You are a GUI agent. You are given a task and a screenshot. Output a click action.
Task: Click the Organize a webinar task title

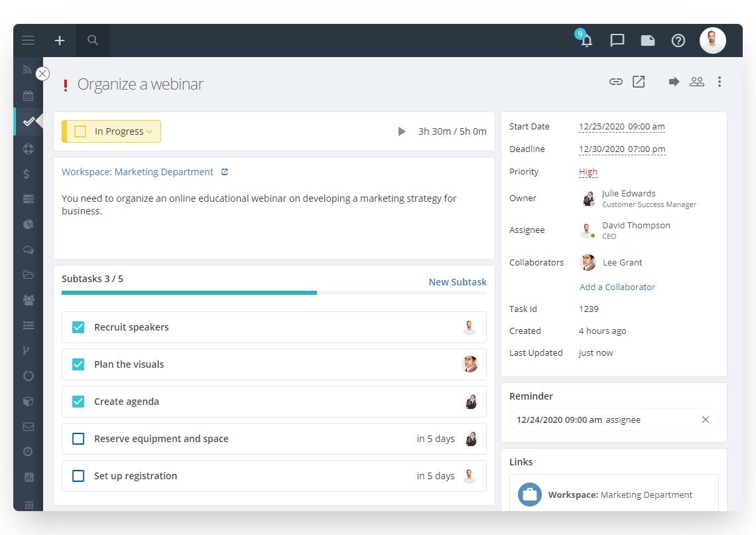[141, 84]
